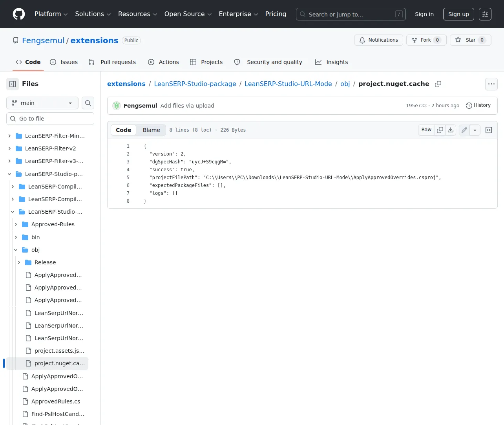This screenshot has height=425, width=504.
Task: Open the edit options dropdown arrow
Action: (475, 130)
